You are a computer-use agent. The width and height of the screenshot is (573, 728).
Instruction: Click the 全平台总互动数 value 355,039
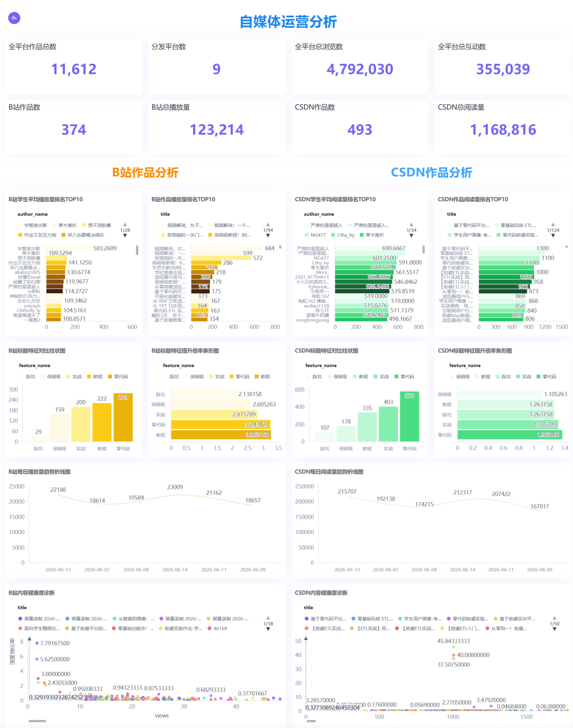(x=503, y=69)
